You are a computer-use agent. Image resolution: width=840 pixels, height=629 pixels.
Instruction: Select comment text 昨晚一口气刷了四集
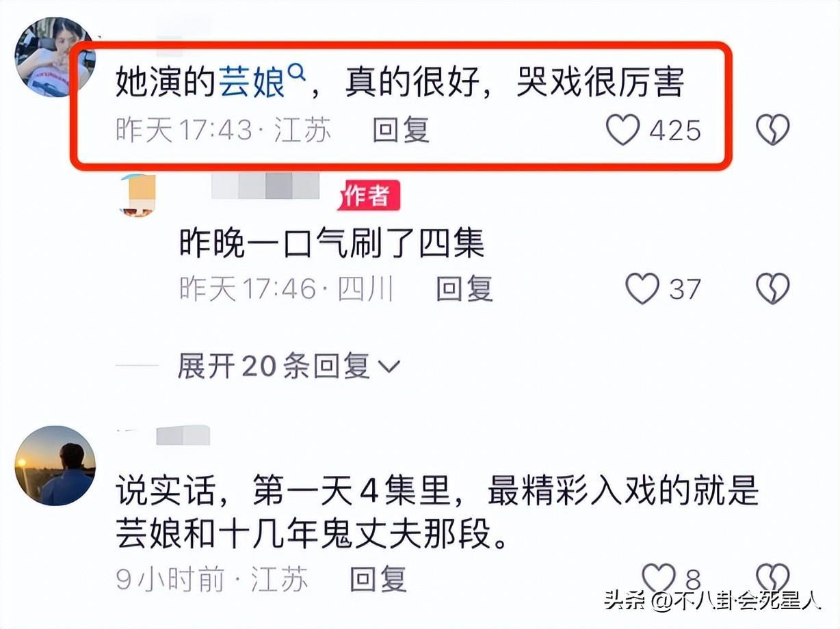332,243
